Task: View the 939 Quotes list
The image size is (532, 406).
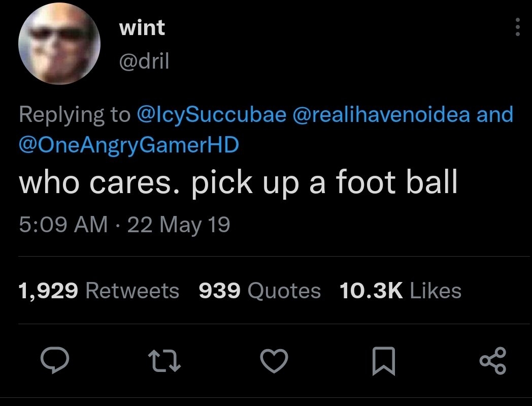Action: coord(259,291)
